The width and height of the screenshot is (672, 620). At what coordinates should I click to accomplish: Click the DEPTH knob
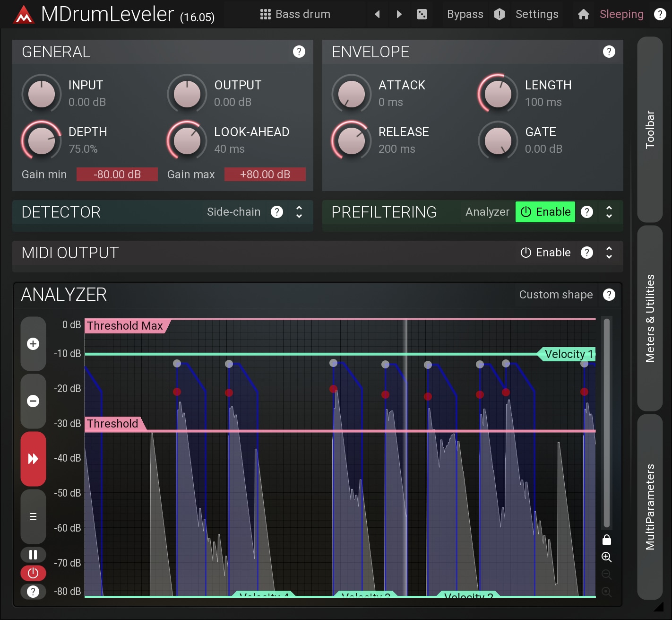(x=42, y=140)
